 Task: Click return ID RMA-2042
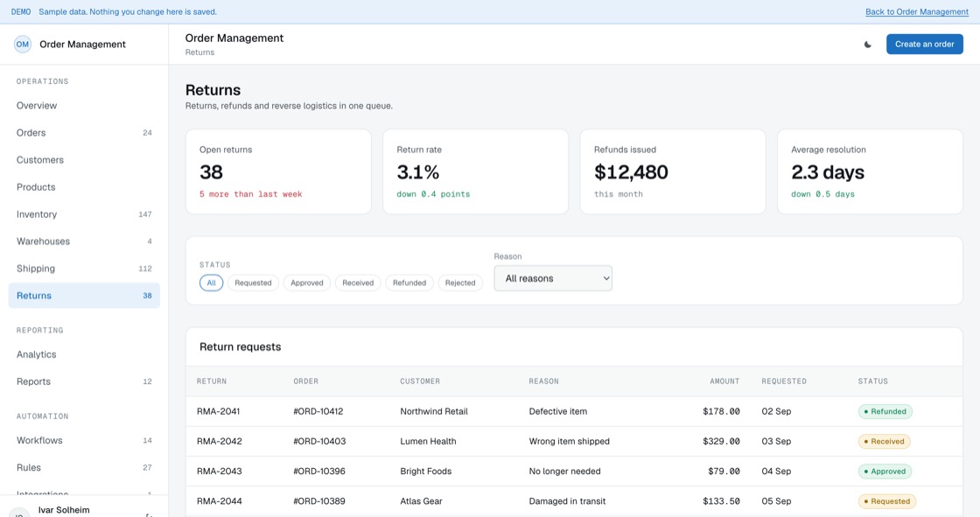[220, 442]
